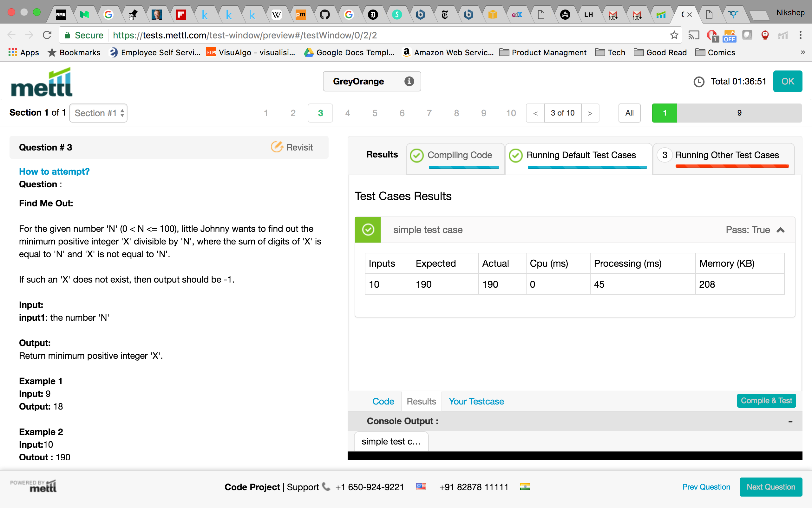Open the Section #1 dropdown
Screen dimensions: 812x508
tap(98, 113)
